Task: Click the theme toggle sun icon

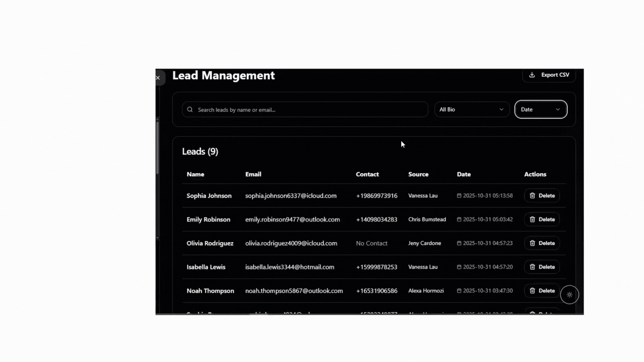Action: click(569, 295)
